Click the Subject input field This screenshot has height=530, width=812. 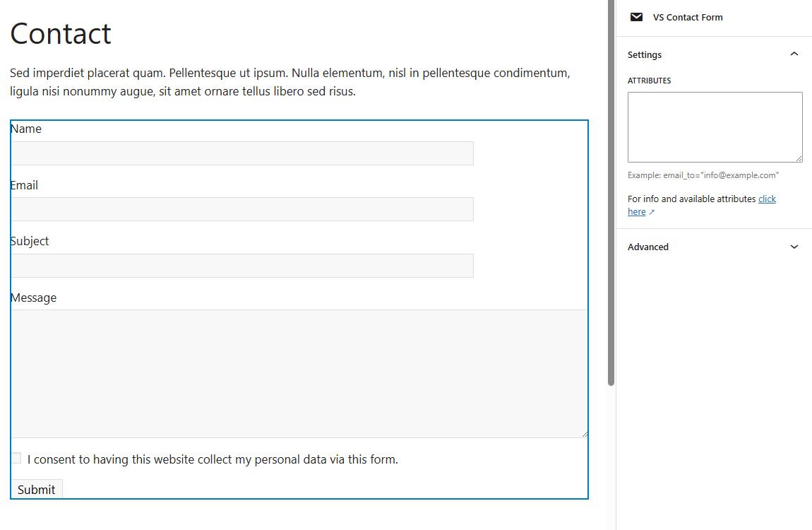click(241, 265)
